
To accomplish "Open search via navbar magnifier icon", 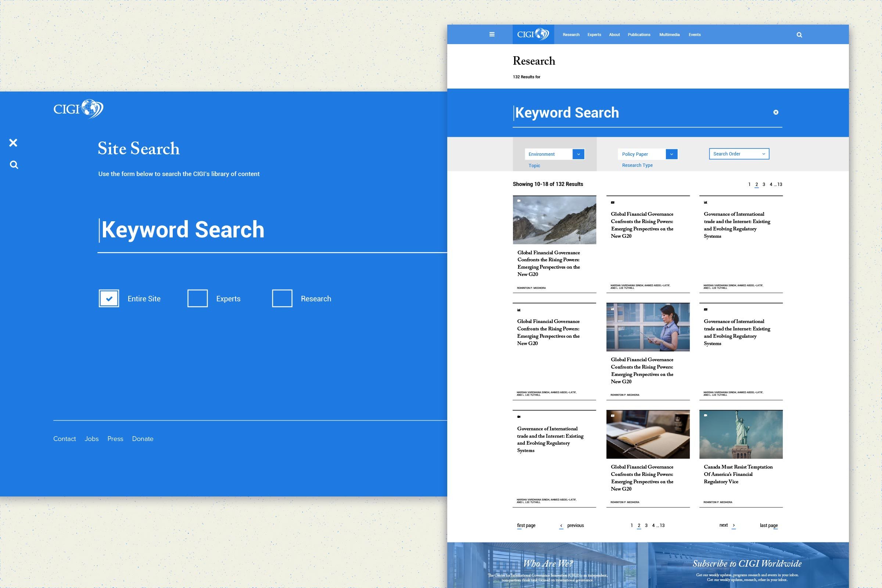I will [x=799, y=35].
